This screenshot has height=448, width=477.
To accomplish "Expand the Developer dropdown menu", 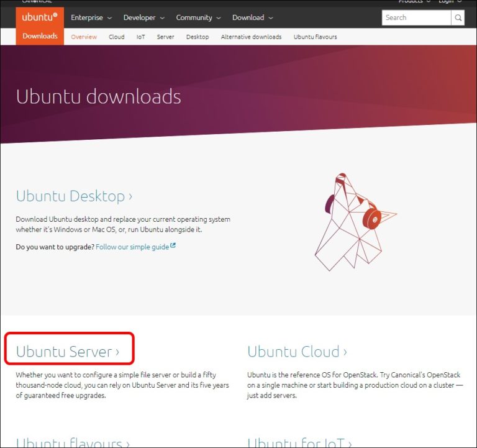I will click(144, 18).
